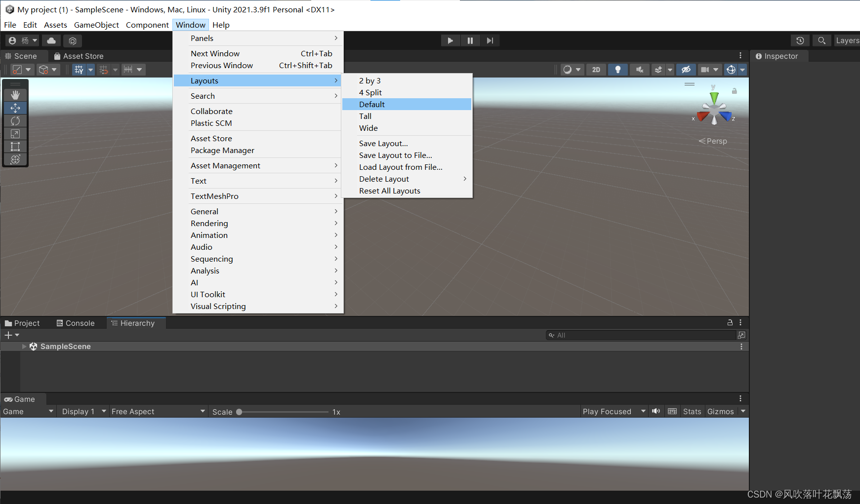Open the Gizmos globe icon
This screenshot has height=504, width=860.
pyautogui.click(x=731, y=70)
